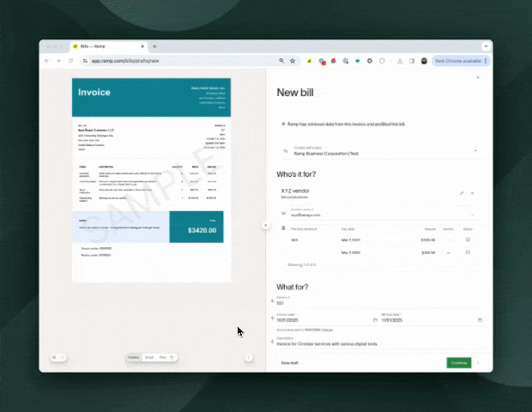Open the site info icon beside the URL

pos(85,61)
